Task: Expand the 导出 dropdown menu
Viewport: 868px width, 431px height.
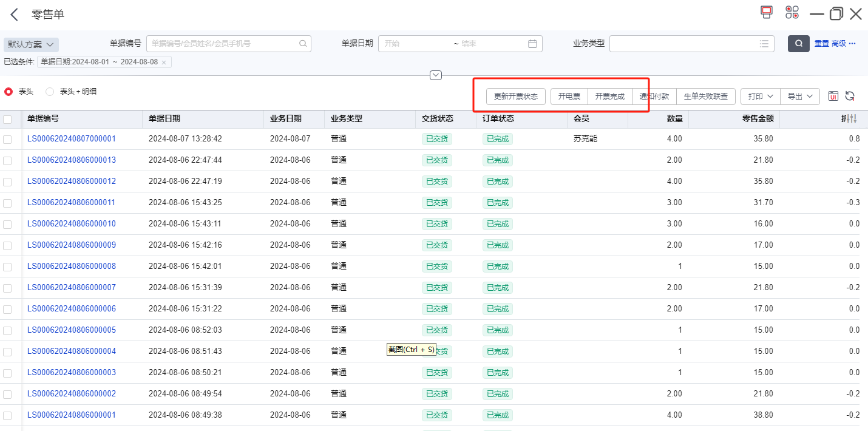Action: (800, 96)
